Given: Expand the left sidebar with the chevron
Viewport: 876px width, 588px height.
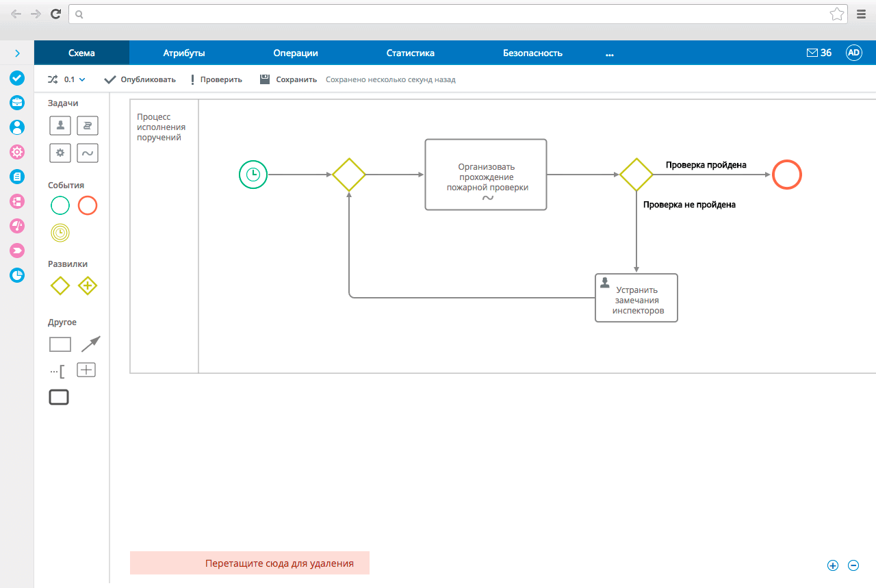Looking at the screenshot, I should tap(17, 53).
